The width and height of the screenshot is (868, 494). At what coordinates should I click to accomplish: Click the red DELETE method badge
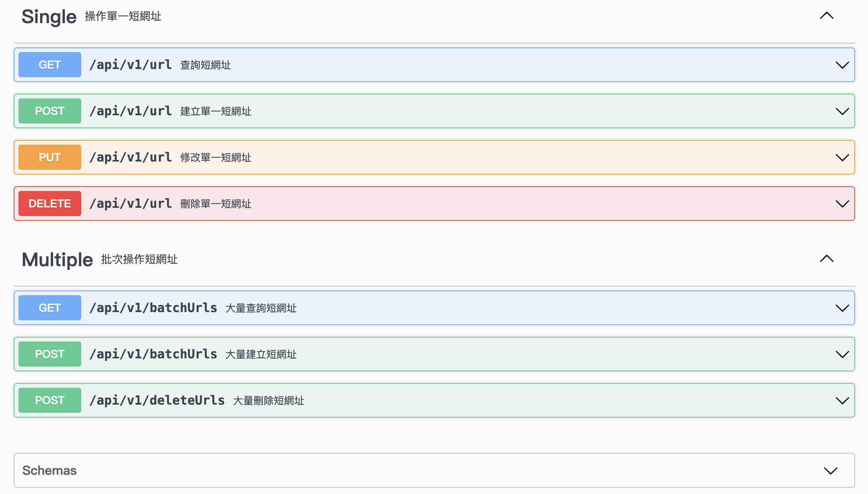point(50,203)
